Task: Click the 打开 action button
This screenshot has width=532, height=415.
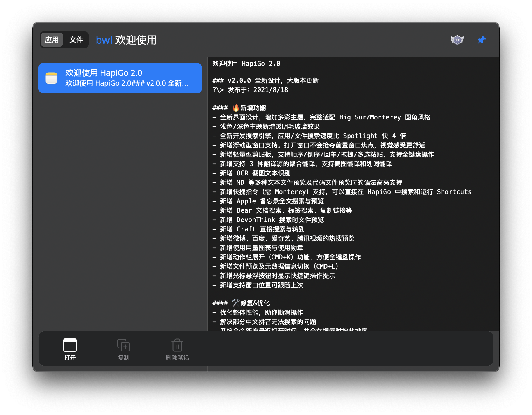Action: coord(70,349)
